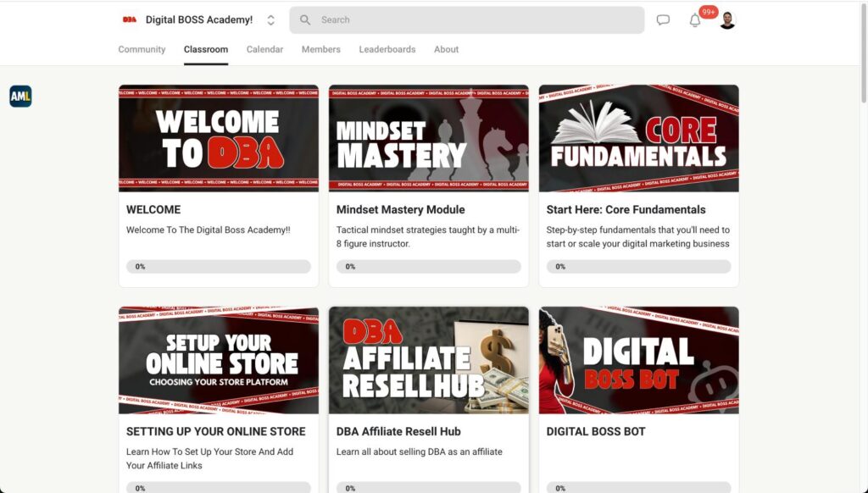Click SETTING UP YOUR ONLINE STORE title
Viewport: 868px width, 493px height.
coord(216,431)
